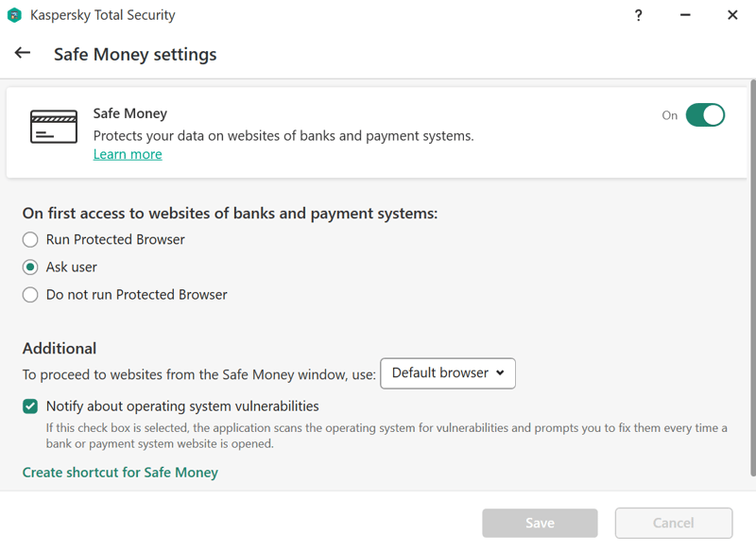This screenshot has height=552, width=756.
Task: Click the Cancel button
Action: [x=674, y=523]
